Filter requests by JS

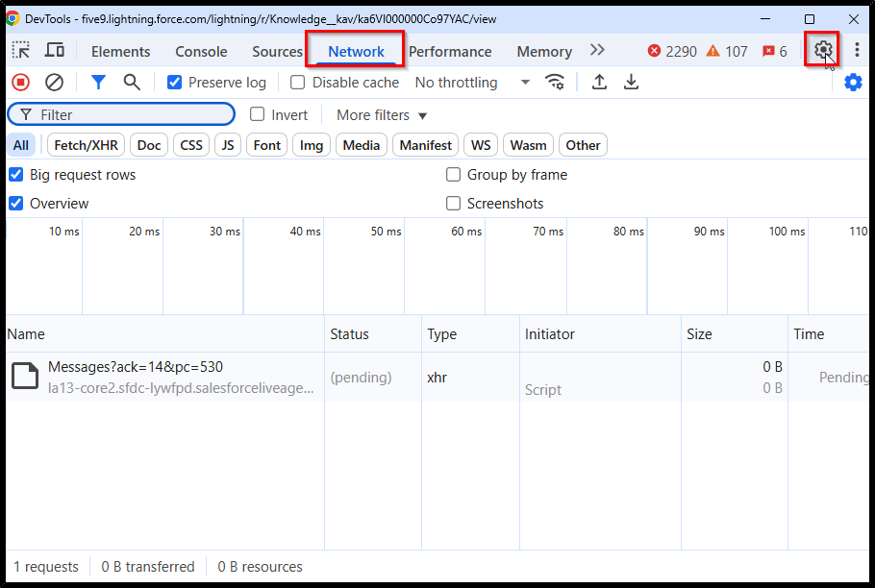228,145
